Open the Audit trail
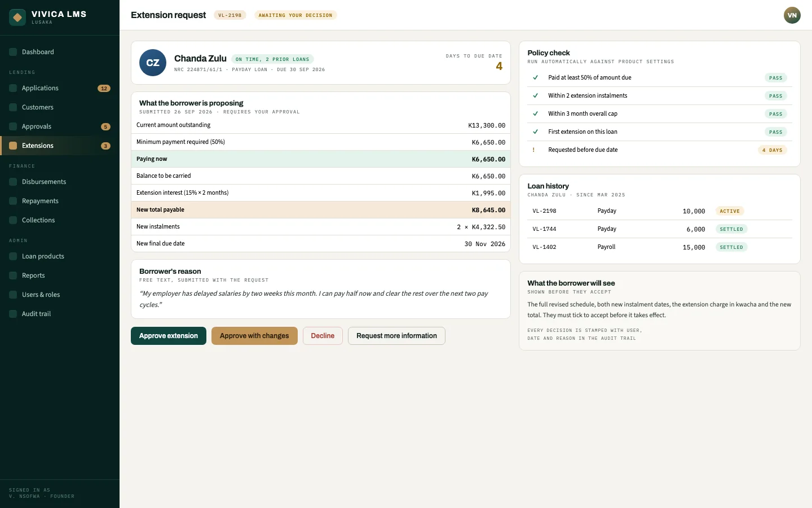This screenshot has height=508, width=812. (60, 314)
